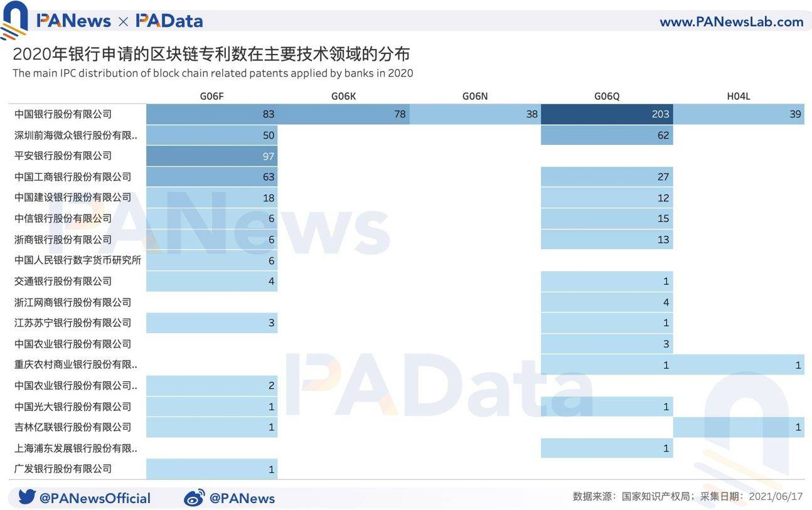Image resolution: width=812 pixels, height=510 pixels.
Task: Select row label 上海浦东发展银行股份有限..
Action: click(76, 449)
